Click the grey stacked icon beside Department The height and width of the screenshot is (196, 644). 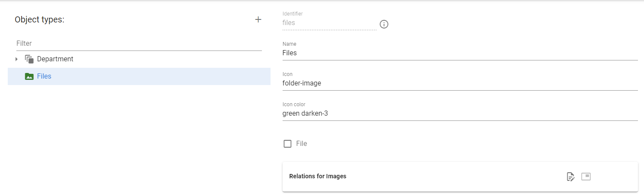click(29, 59)
